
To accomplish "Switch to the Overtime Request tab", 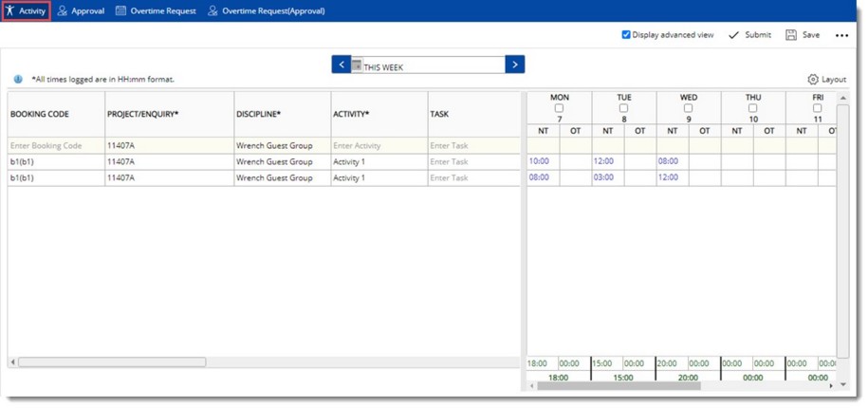I will [162, 11].
